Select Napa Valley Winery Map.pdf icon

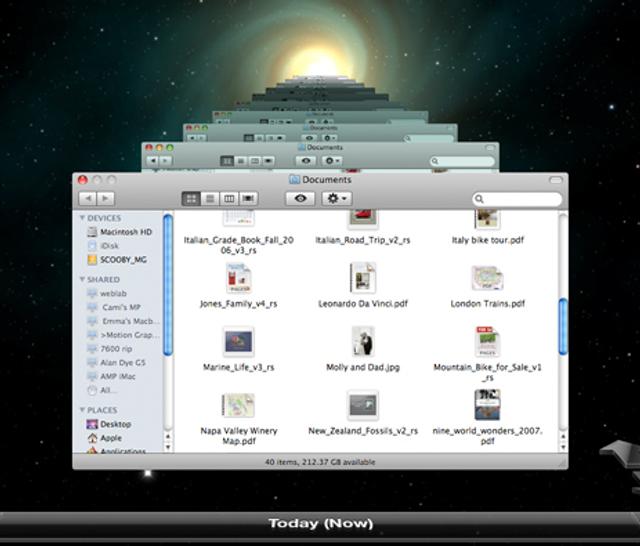[x=238, y=405]
